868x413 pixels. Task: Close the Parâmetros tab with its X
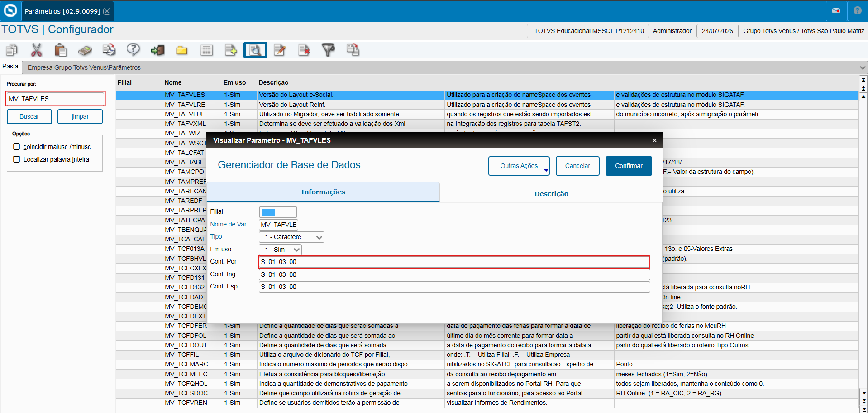tap(107, 11)
